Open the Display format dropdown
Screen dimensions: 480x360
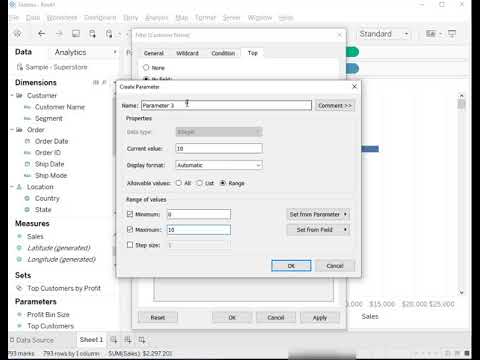[x=219, y=165]
